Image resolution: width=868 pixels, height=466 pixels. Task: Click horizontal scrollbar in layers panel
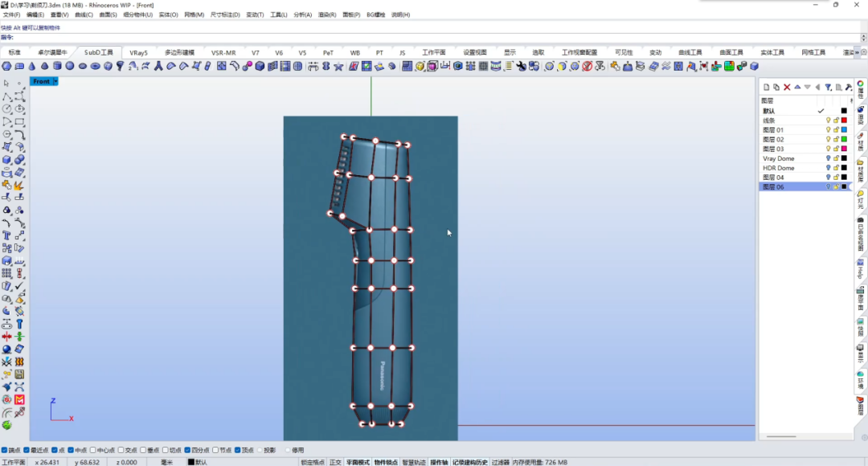coord(781,436)
